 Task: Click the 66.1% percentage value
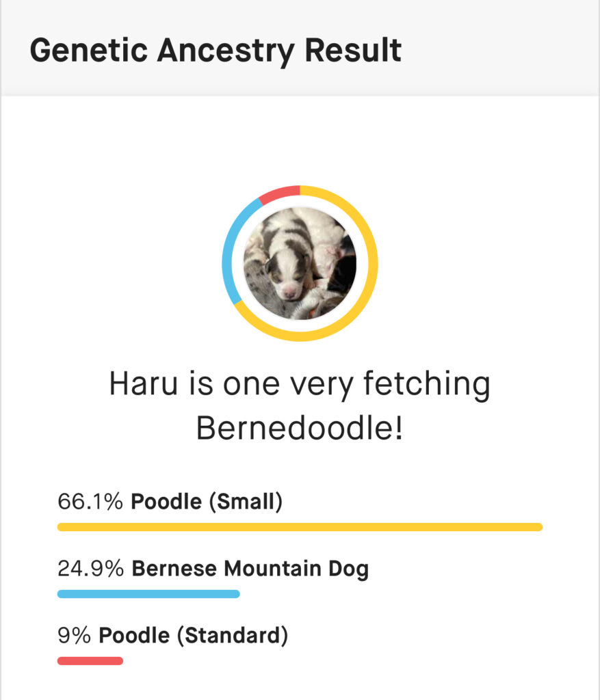tap(90, 502)
